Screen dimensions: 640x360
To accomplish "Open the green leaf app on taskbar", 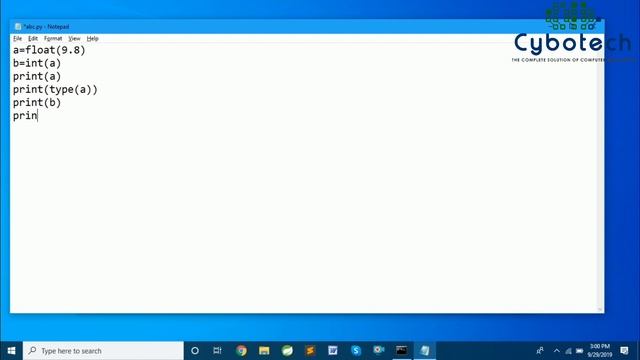I will (x=287, y=351).
